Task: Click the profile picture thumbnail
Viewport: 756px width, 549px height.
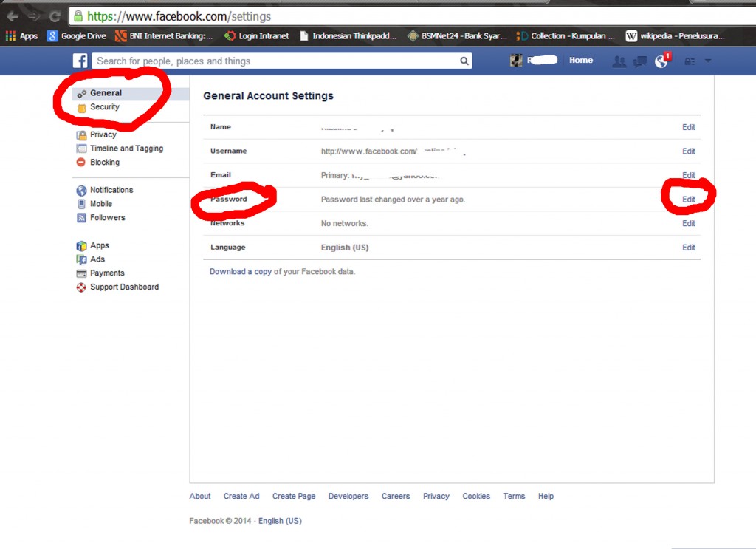Action: pos(516,61)
